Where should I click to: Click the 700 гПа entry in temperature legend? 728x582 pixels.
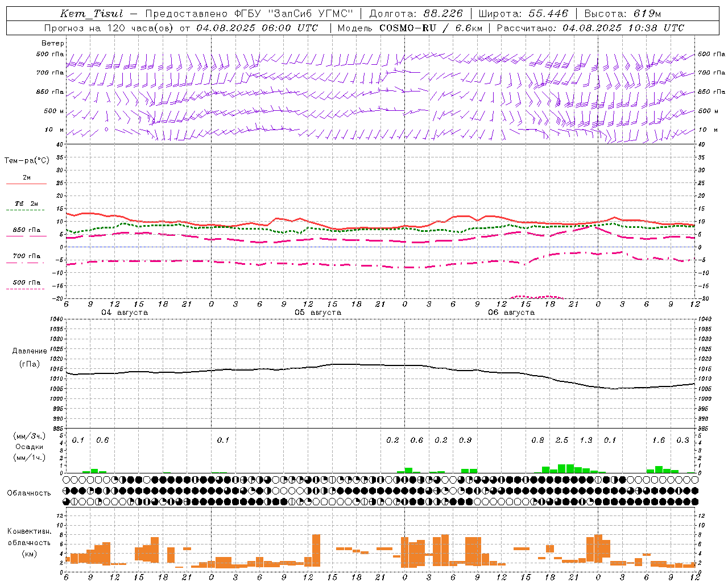pyautogui.click(x=27, y=256)
